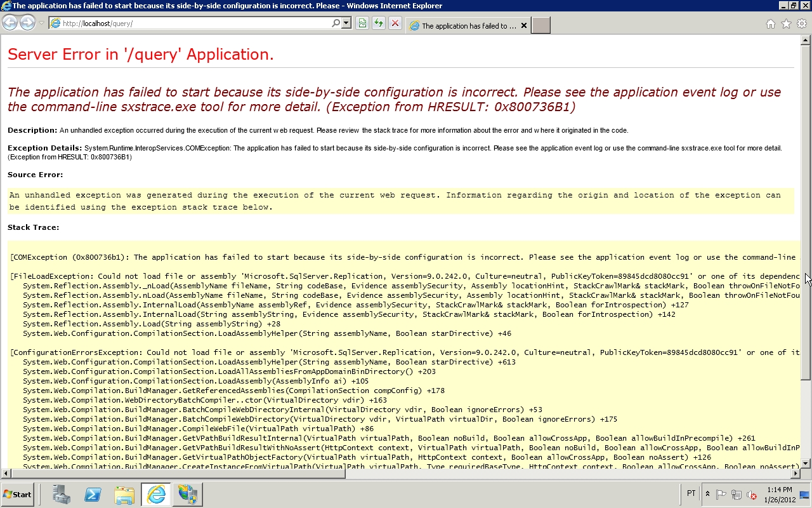Open the Tools gear menu
The image size is (812, 508).
801,23
